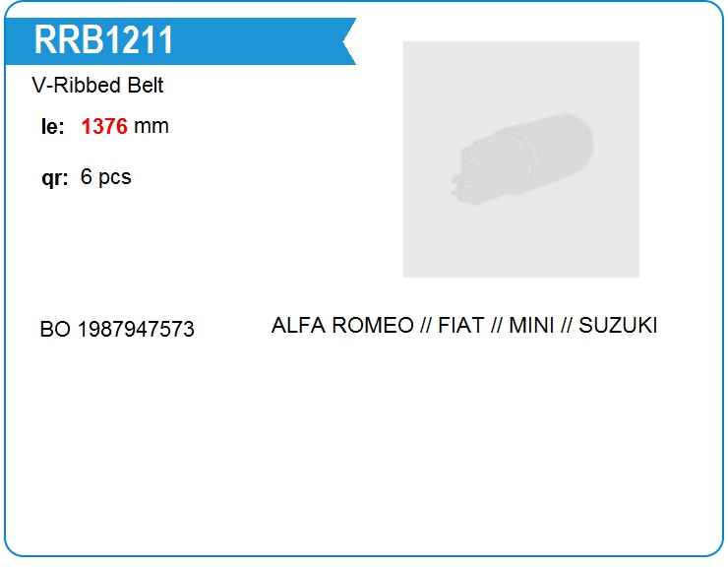Image resolution: width=728 pixels, height=567 pixels.
Task: Click FIAT in the vehicle brands
Action: coord(460,325)
